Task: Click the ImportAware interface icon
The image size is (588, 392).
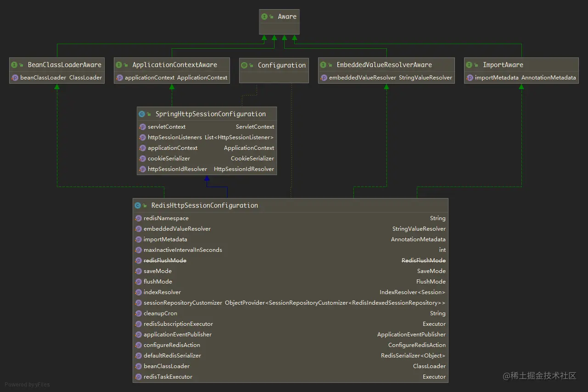Action: point(469,65)
